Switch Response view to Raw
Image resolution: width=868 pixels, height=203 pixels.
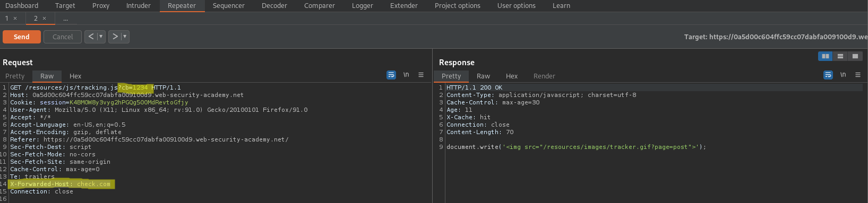pyautogui.click(x=483, y=76)
